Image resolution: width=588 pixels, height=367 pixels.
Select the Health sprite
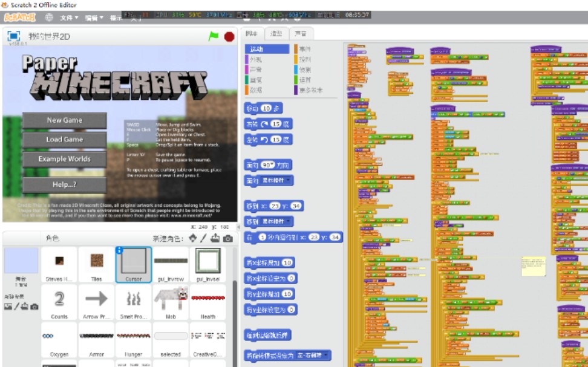(207, 302)
